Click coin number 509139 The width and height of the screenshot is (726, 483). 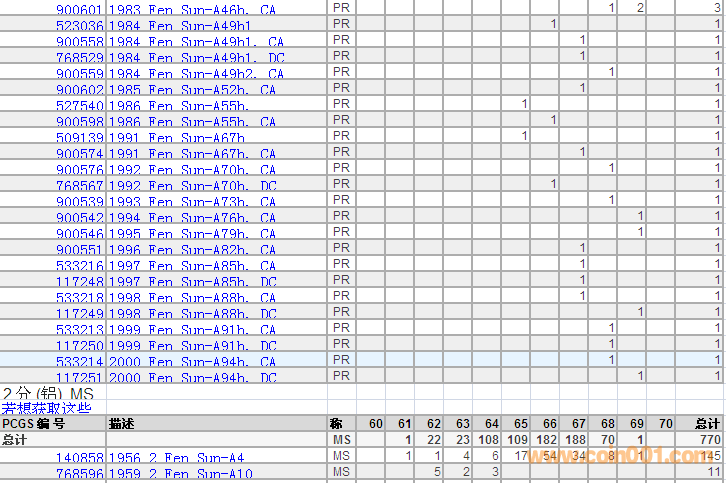79,137
